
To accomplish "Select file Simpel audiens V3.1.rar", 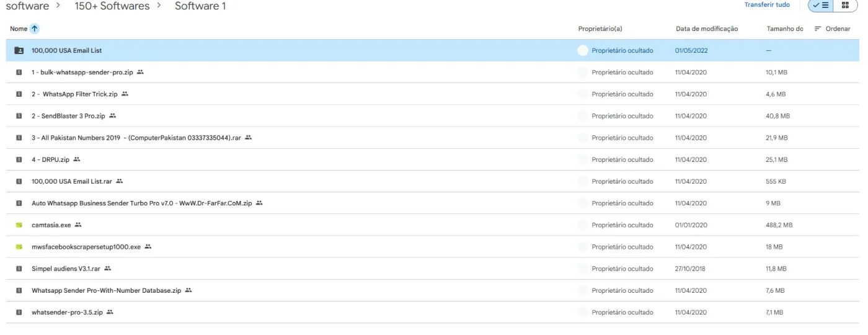I will (432, 269).
